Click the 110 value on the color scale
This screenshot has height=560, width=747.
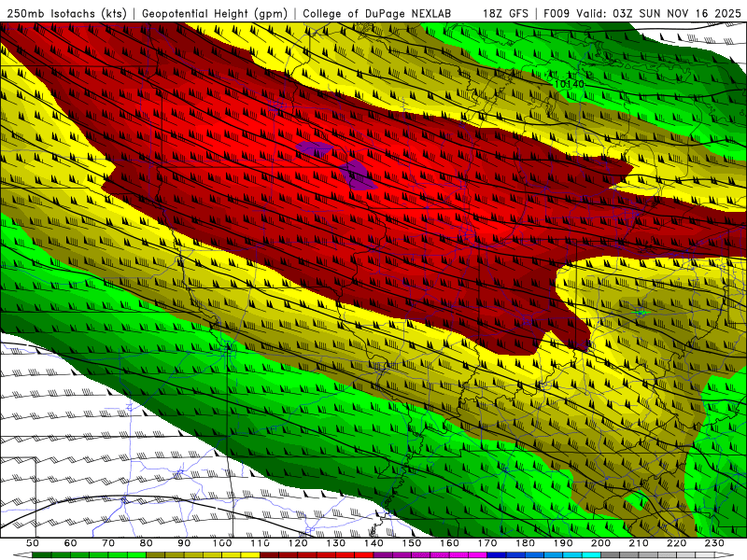[x=261, y=543]
